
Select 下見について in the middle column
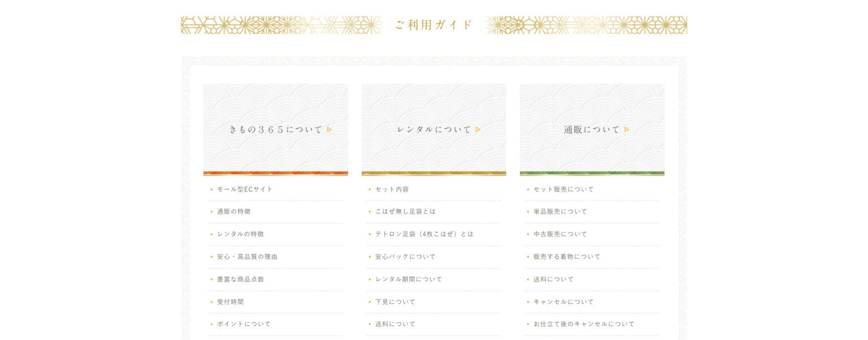[395, 302]
